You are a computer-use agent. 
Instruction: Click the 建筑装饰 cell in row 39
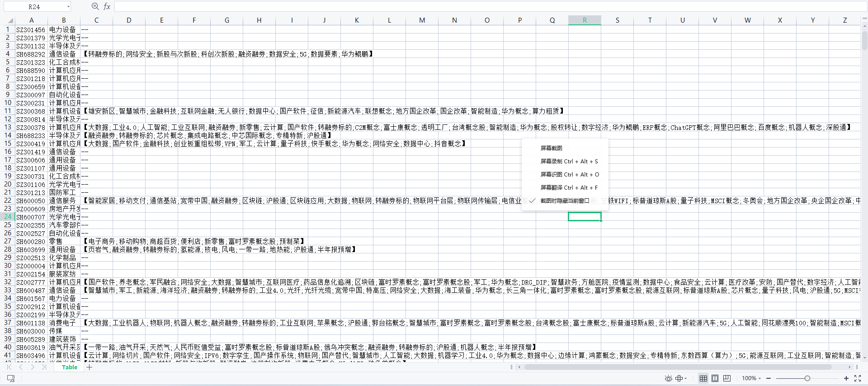(x=64, y=339)
